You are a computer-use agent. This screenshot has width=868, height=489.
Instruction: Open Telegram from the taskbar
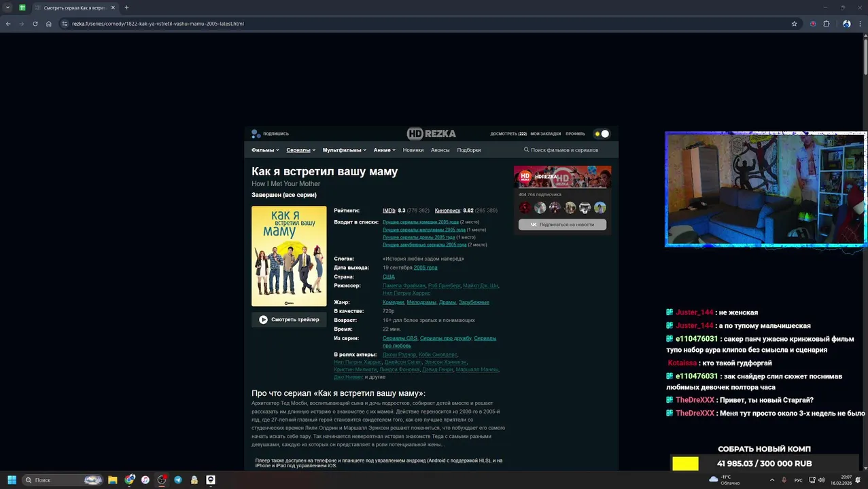click(178, 479)
